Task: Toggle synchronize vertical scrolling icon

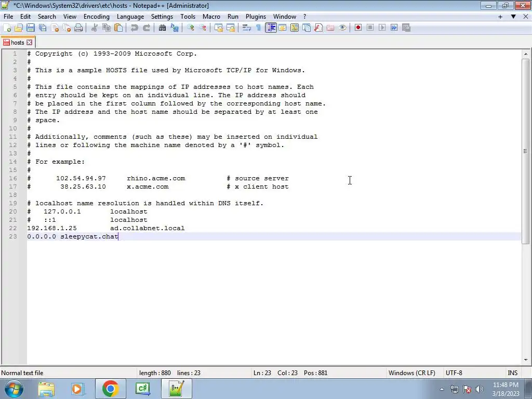Action: [x=219, y=28]
